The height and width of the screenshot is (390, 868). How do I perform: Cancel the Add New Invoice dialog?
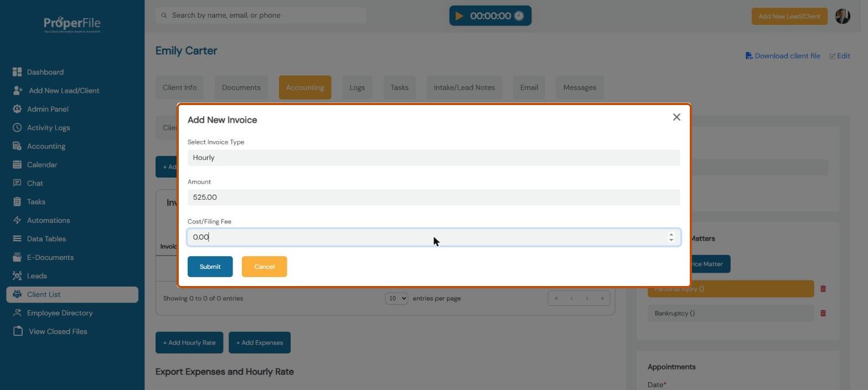point(264,267)
